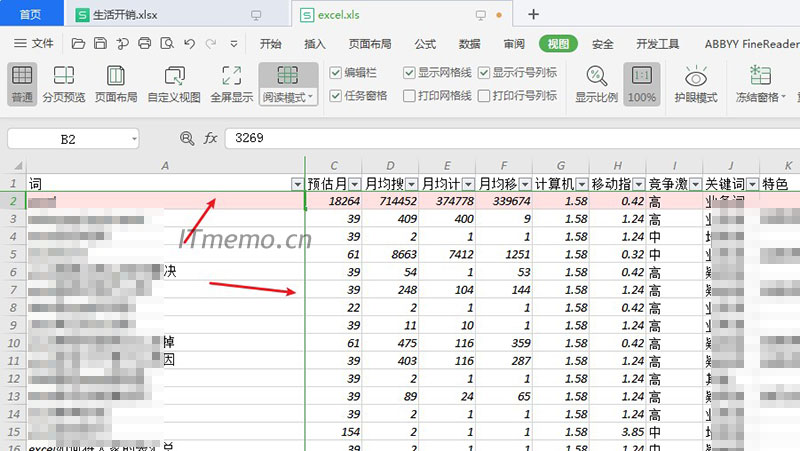Open filter dropdown for 移动指 column
Screen dimensions: 800x451
(639, 184)
